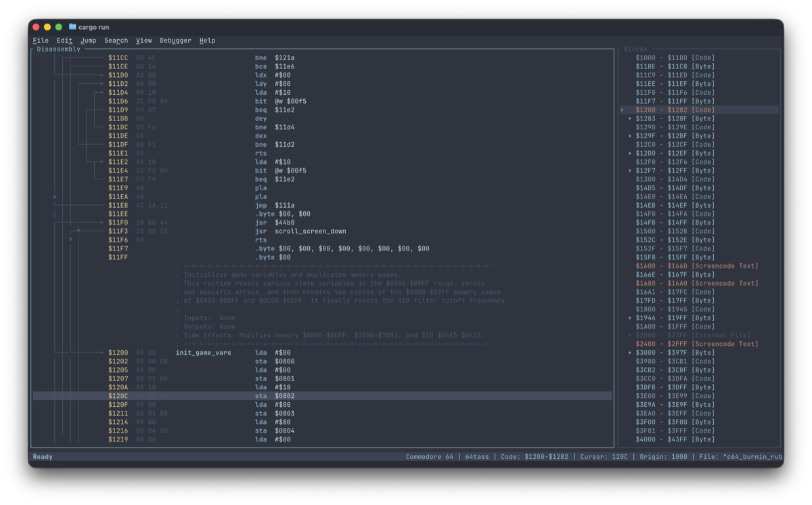The width and height of the screenshot is (812, 505).
Task: Open the File menu
Action: [x=41, y=41]
